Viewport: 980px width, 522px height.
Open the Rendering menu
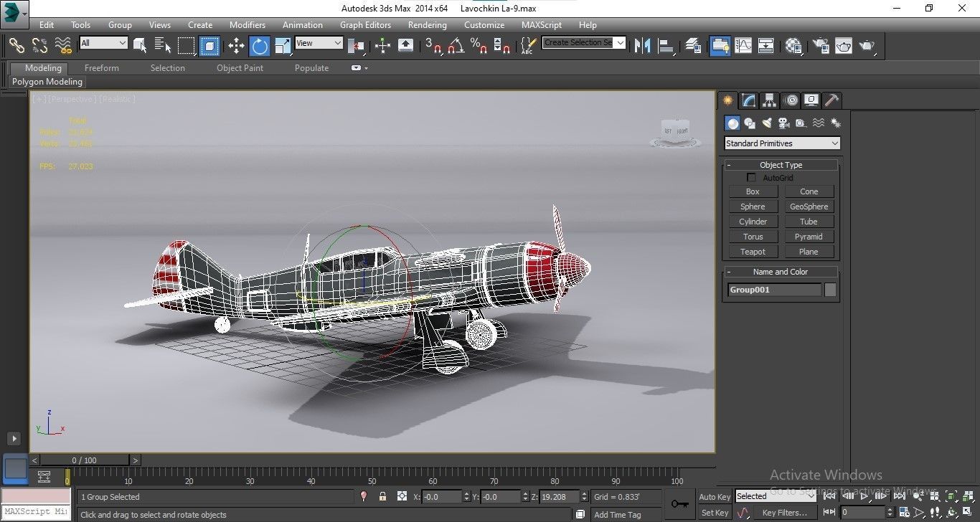pyautogui.click(x=427, y=24)
